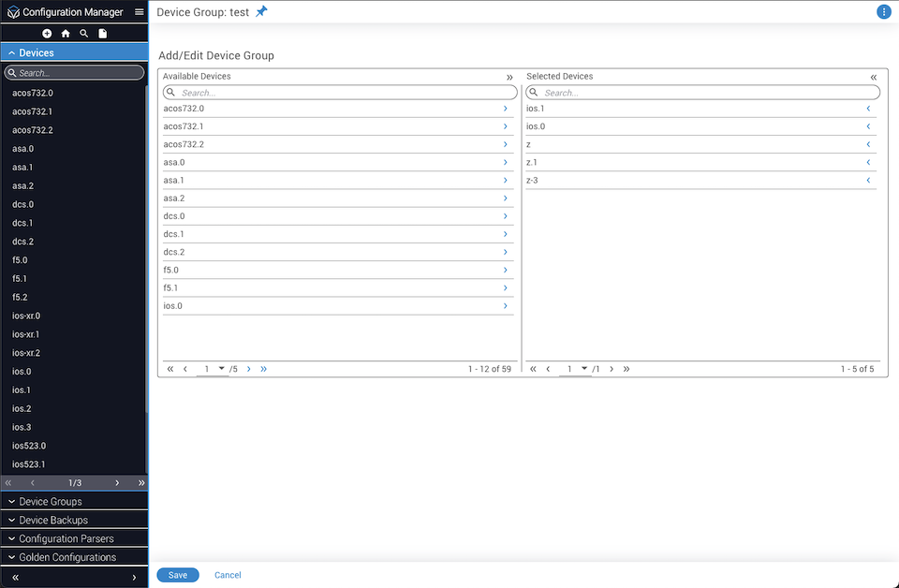Select ios523.1 in the sidebar list
Screen dimensions: 899x588
click(x=29, y=464)
